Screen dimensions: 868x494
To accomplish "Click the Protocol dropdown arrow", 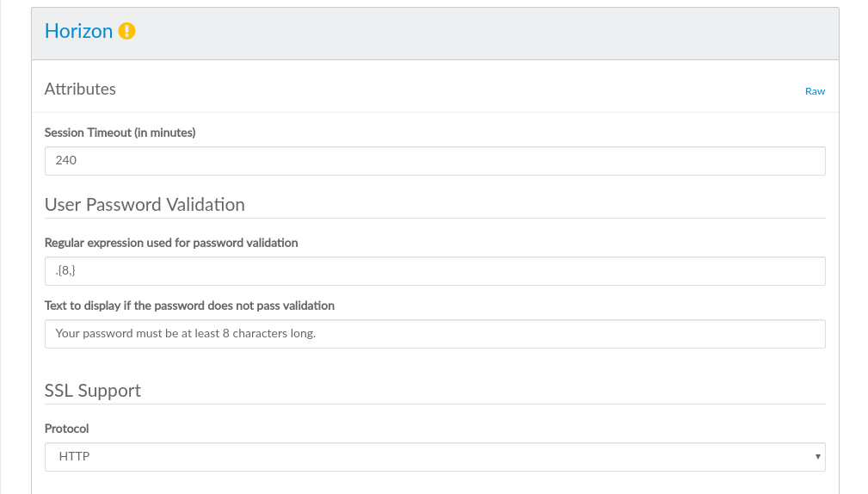I will click(x=817, y=457).
